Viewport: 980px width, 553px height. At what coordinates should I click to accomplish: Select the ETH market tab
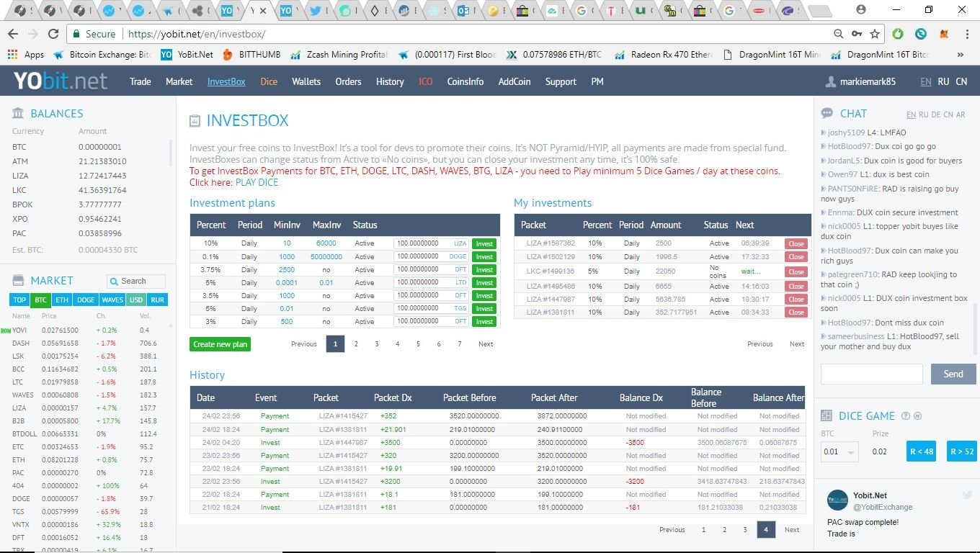62,300
